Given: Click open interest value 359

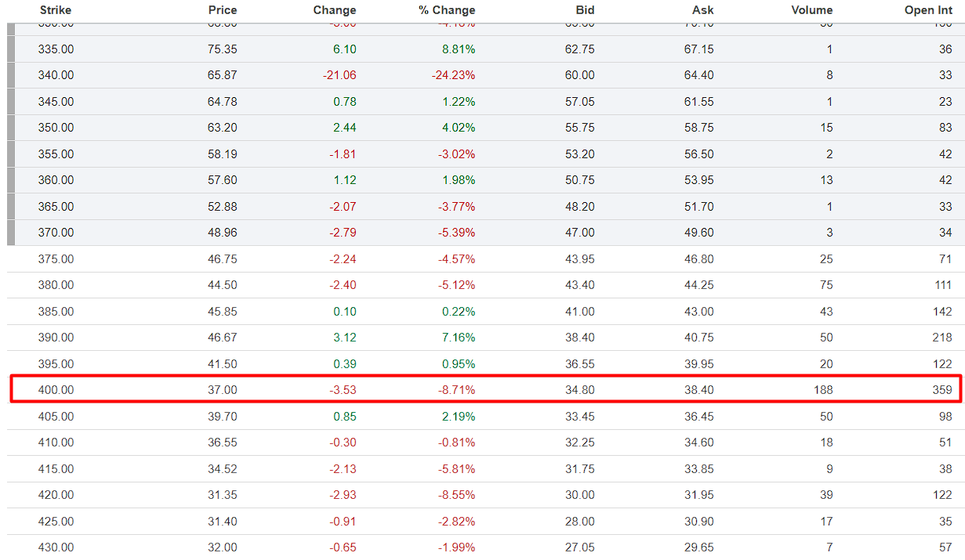Looking at the screenshot, I should (942, 390).
